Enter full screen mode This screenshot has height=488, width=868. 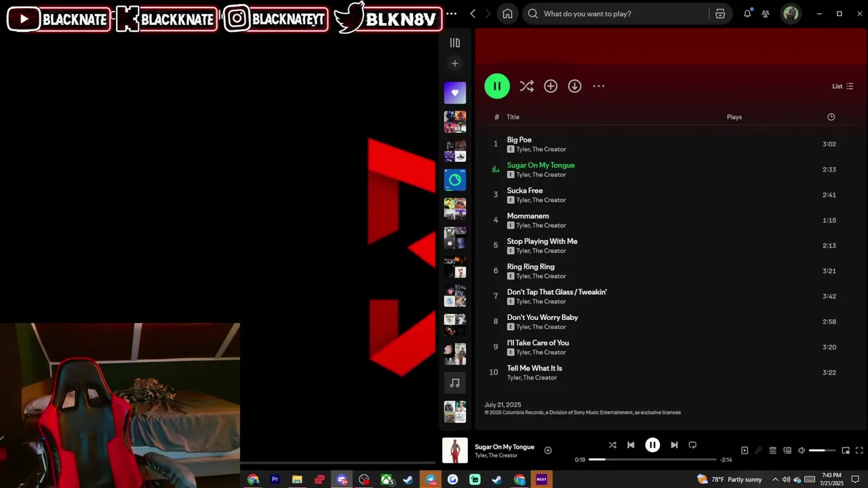[859, 451]
